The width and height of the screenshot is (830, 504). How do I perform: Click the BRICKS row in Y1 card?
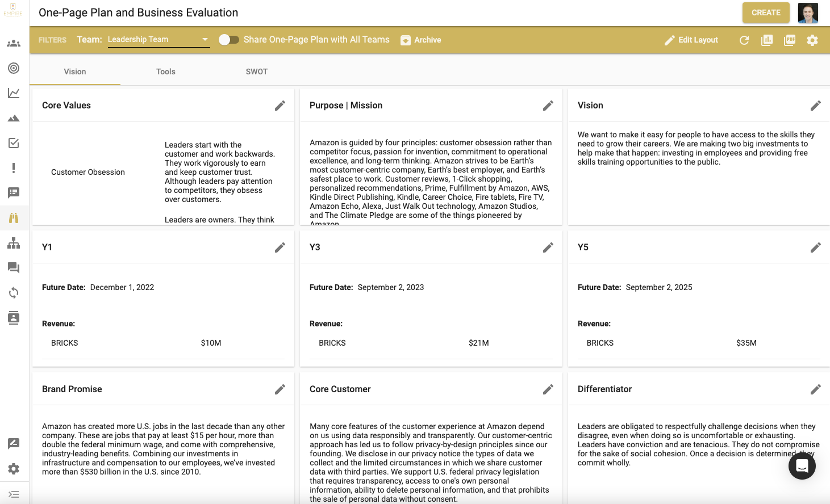tap(164, 343)
